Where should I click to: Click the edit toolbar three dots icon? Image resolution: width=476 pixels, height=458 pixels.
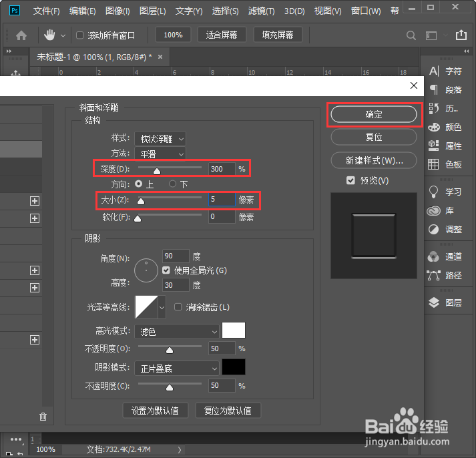coord(16,439)
